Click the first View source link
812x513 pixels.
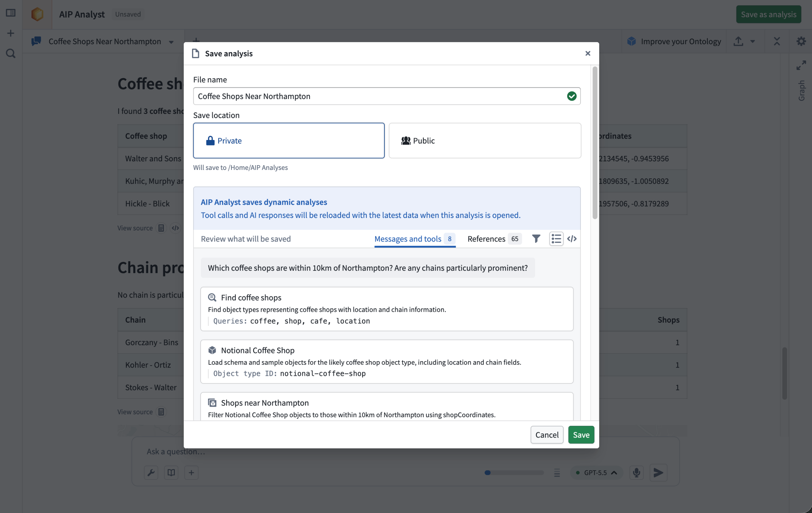[x=135, y=228]
